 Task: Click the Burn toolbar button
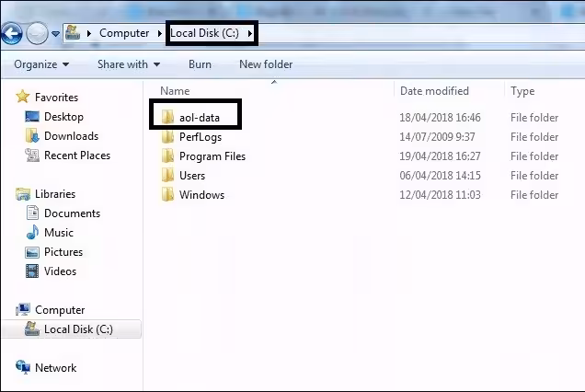pos(200,64)
